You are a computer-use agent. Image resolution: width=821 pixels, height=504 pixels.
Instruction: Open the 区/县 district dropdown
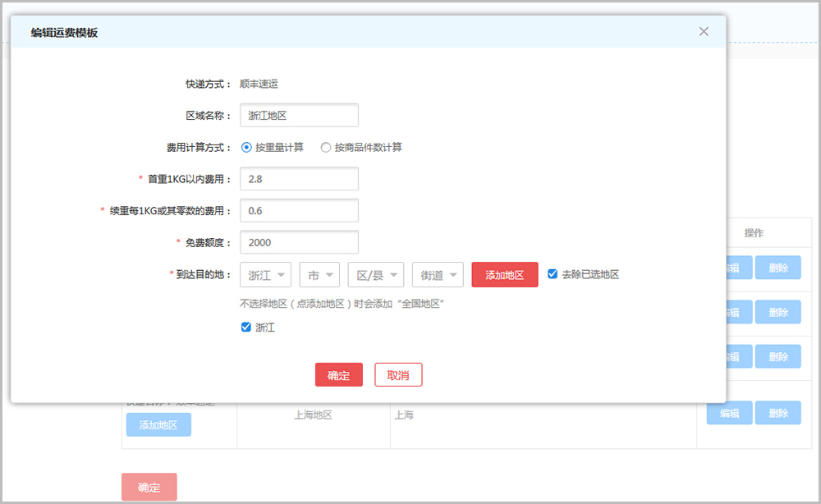click(x=376, y=275)
